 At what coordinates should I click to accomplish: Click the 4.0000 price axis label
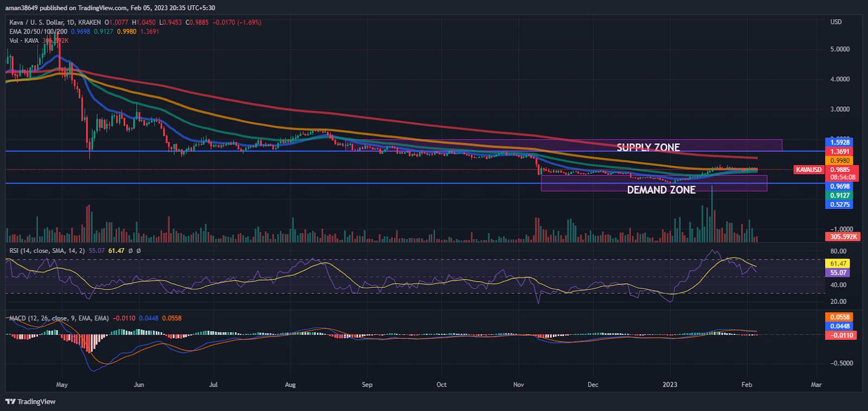840,79
